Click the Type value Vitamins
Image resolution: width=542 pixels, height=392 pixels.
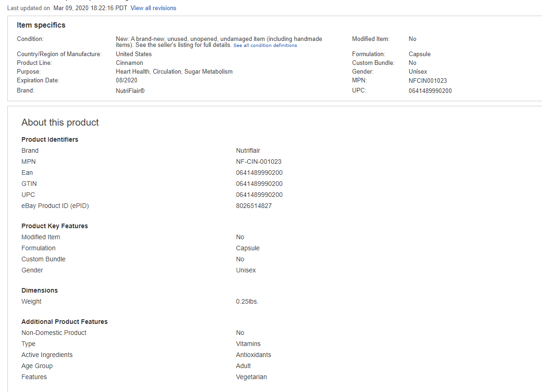pyautogui.click(x=248, y=344)
